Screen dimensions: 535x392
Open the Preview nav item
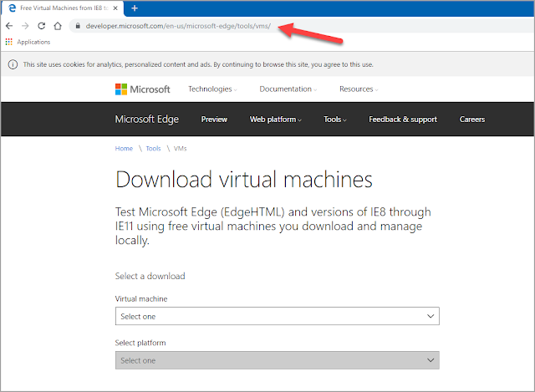tap(214, 120)
